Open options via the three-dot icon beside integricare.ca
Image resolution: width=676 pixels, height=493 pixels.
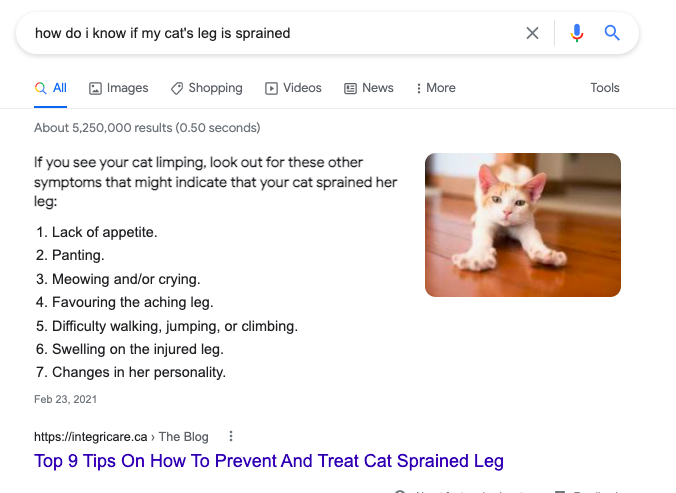point(231,436)
